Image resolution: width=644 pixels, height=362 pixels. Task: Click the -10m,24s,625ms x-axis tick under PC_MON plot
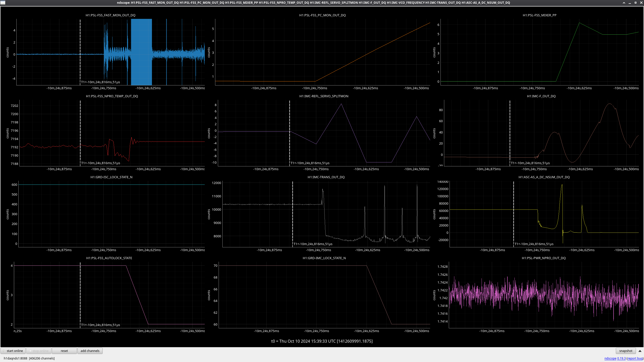click(x=365, y=88)
